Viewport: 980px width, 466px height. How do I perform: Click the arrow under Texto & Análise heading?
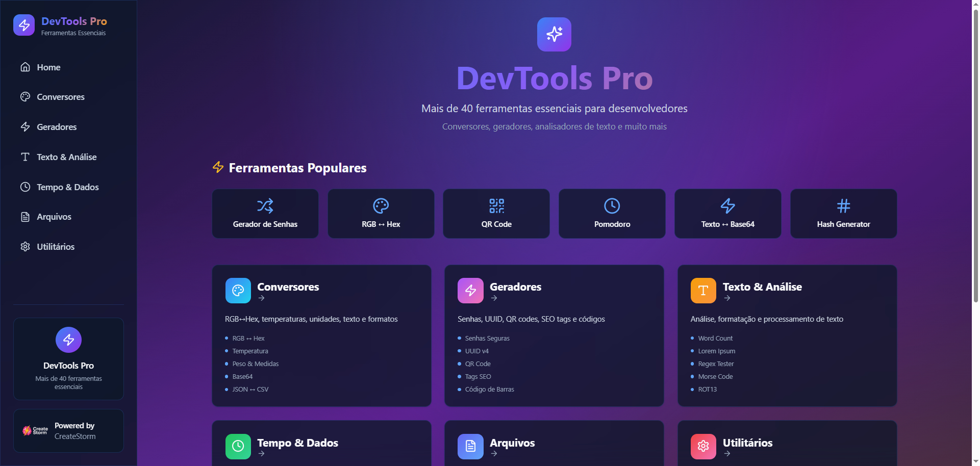(x=727, y=298)
